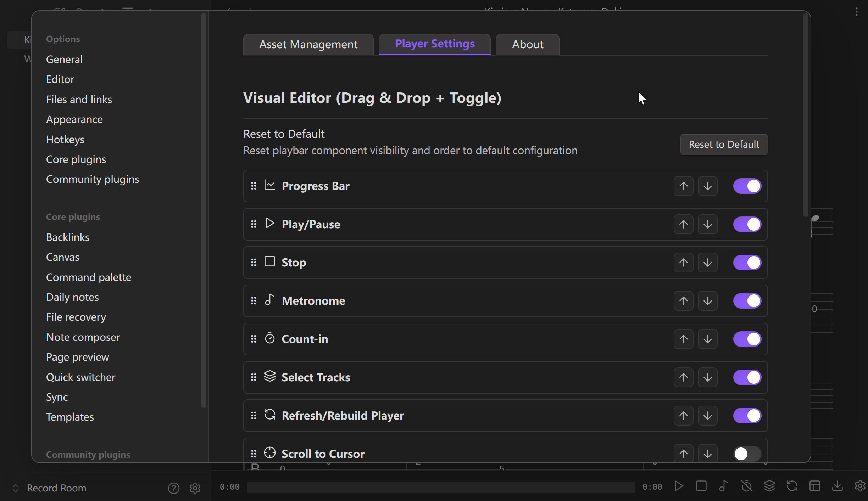
Task: Click the playback progress bar track
Action: point(441,487)
